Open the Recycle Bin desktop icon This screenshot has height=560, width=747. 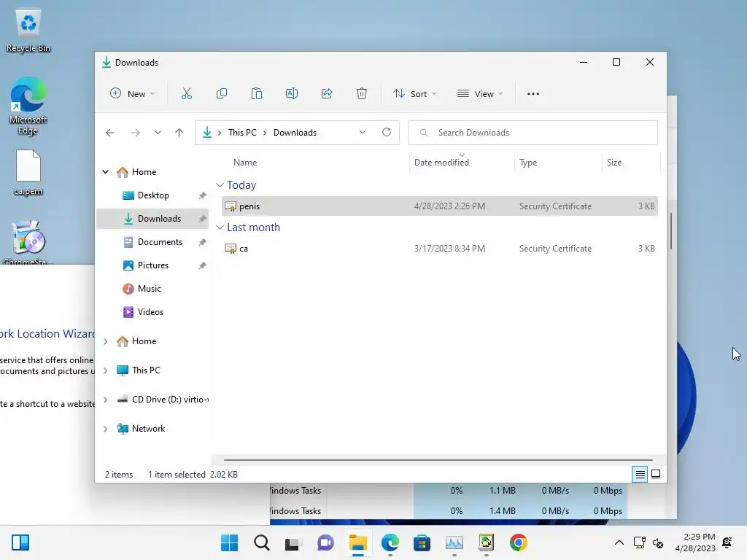tap(28, 31)
